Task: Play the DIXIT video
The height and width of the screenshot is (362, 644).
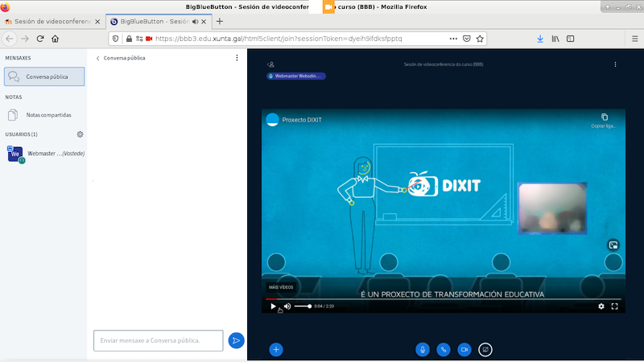Action: (x=273, y=306)
